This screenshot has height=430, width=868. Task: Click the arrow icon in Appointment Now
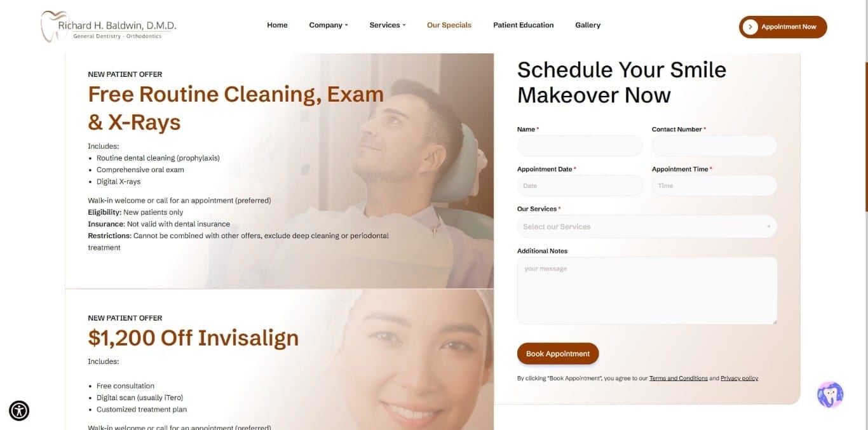750,27
